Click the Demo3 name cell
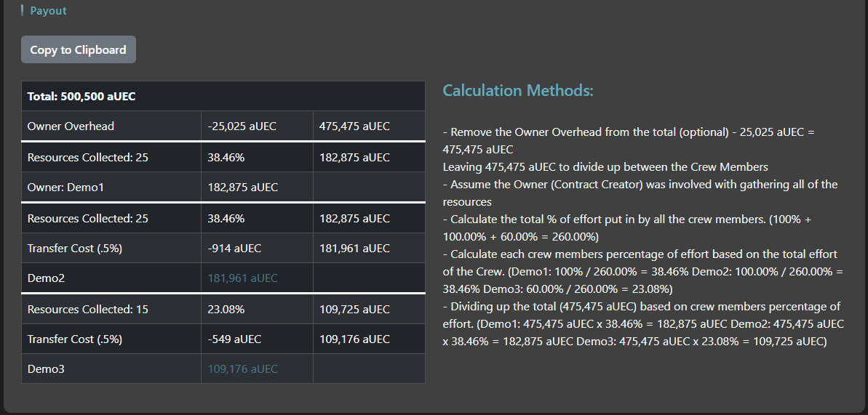 tap(111, 369)
